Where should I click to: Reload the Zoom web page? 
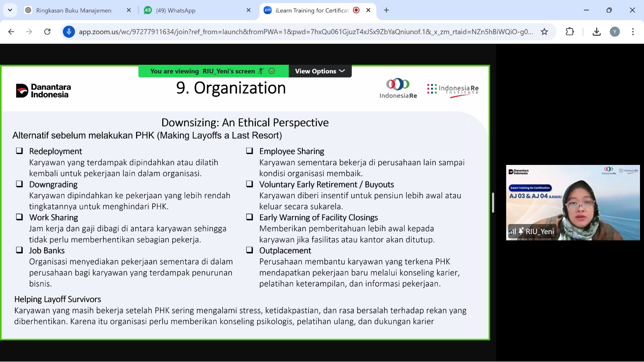pos(47,32)
